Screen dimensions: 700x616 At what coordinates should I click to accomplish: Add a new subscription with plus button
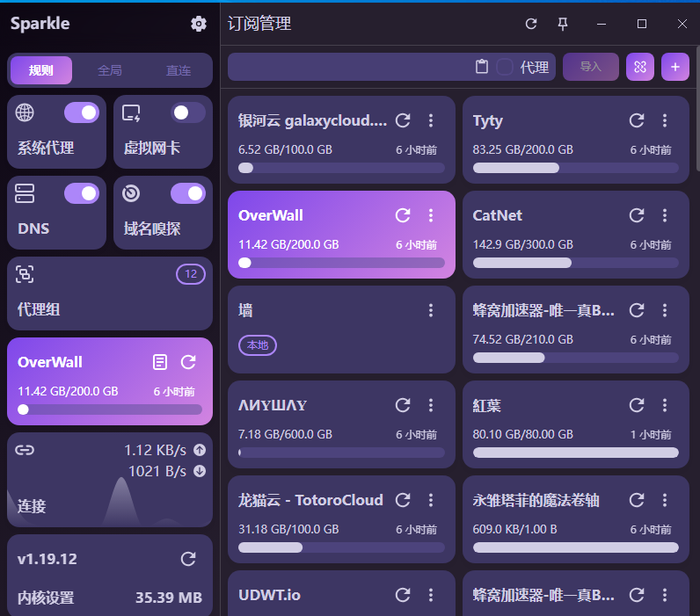pyautogui.click(x=675, y=67)
